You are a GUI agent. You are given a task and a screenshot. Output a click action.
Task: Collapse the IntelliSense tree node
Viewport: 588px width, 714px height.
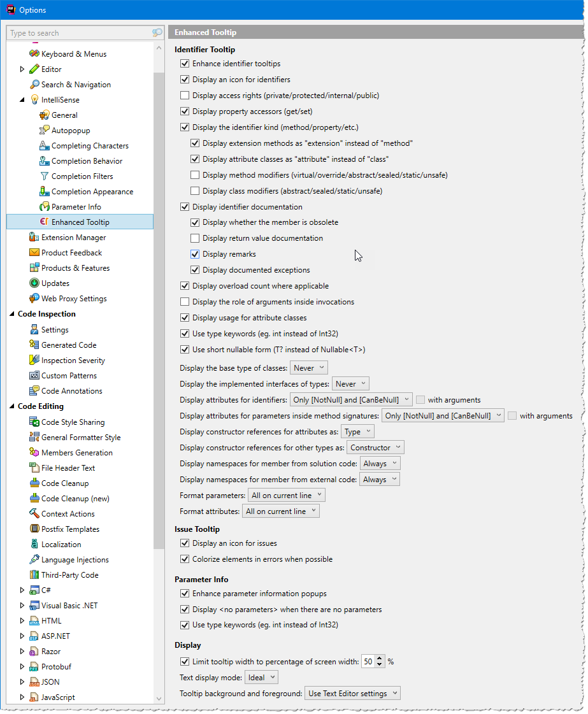coord(22,100)
